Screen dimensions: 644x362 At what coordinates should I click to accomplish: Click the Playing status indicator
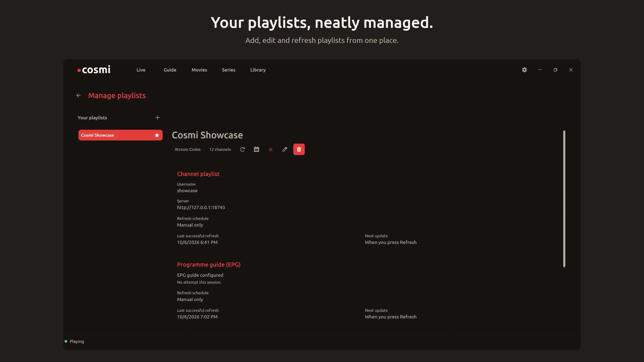coord(74,341)
